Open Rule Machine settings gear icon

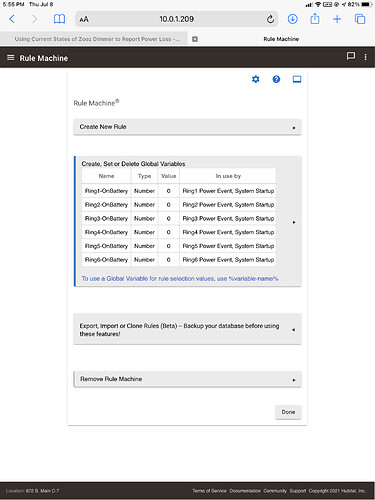tap(256, 79)
